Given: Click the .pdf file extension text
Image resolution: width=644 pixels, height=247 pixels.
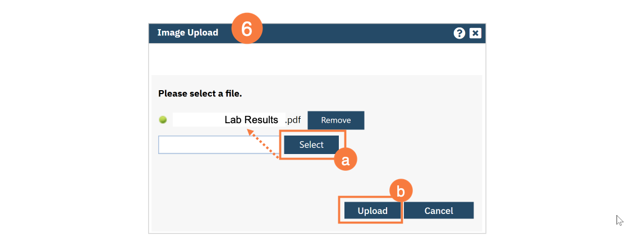Looking at the screenshot, I should (x=293, y=120).
